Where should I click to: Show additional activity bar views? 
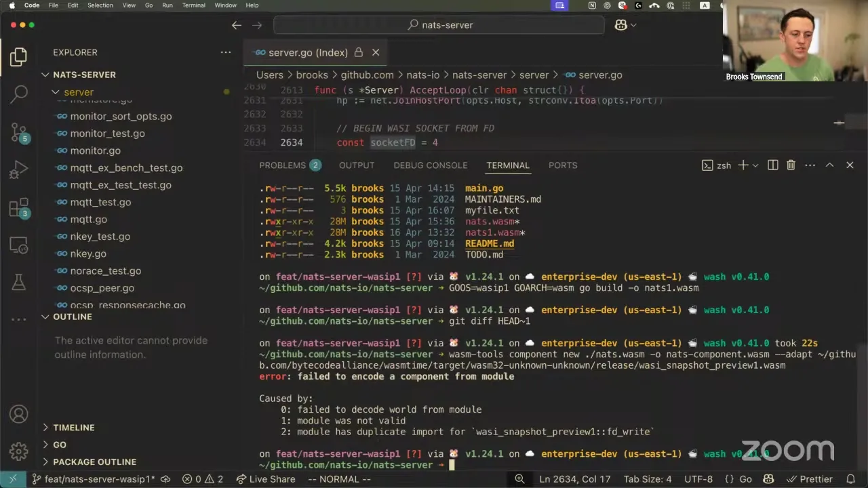(x=19, y=319)
